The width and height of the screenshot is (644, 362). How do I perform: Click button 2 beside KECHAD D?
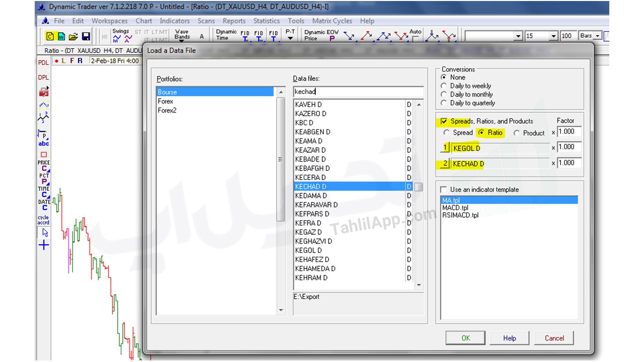click(445, 163)
